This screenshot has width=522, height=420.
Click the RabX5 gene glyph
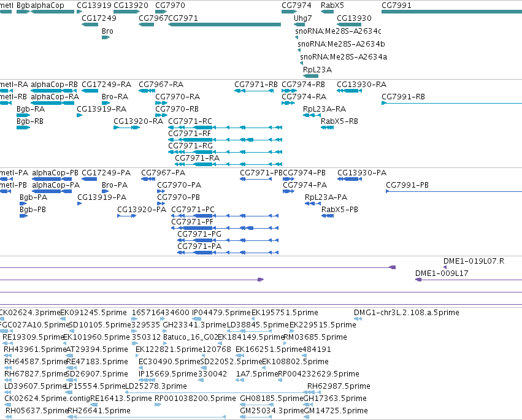[328, 12]
